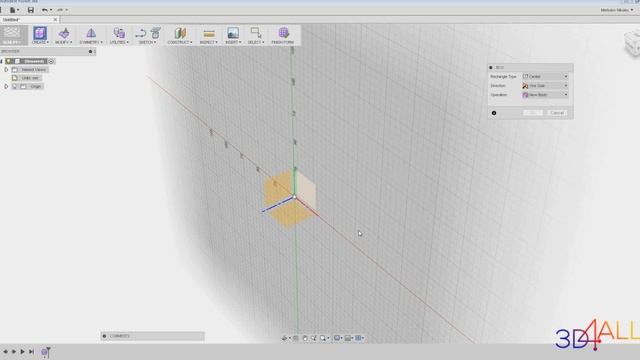The image size is (640, 360).
Task: Click the ViewCube in the corner
Action: pos(632,44)
